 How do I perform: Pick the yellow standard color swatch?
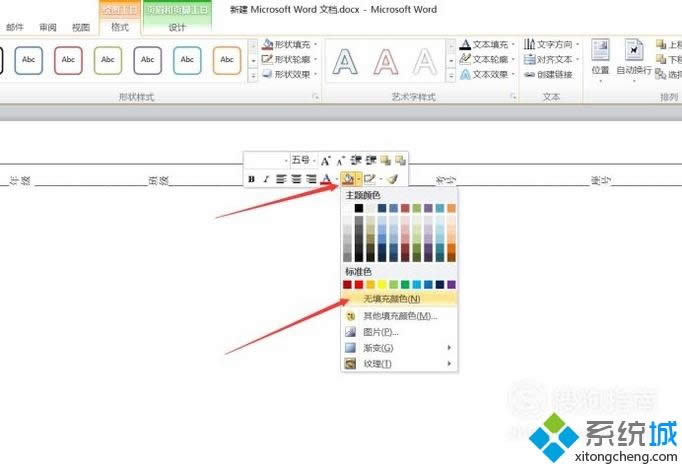coord(382,284)
